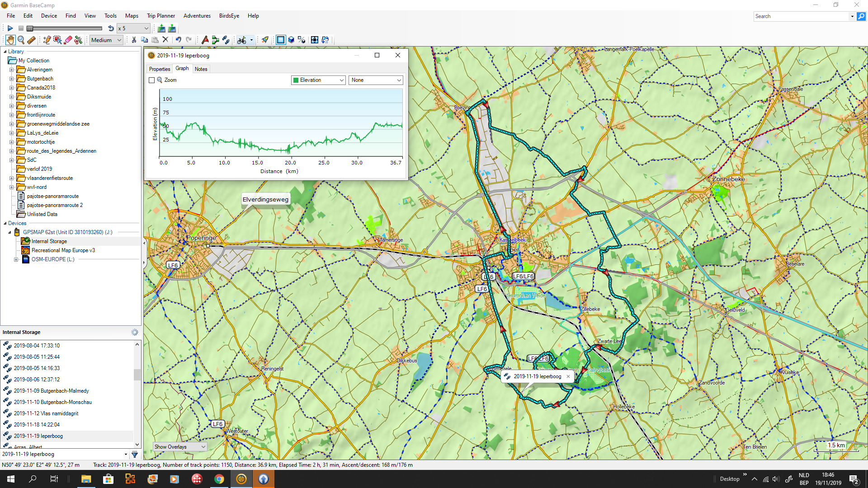
Task: Toggle the 3D map view cube
Action: tap(292, 40)
